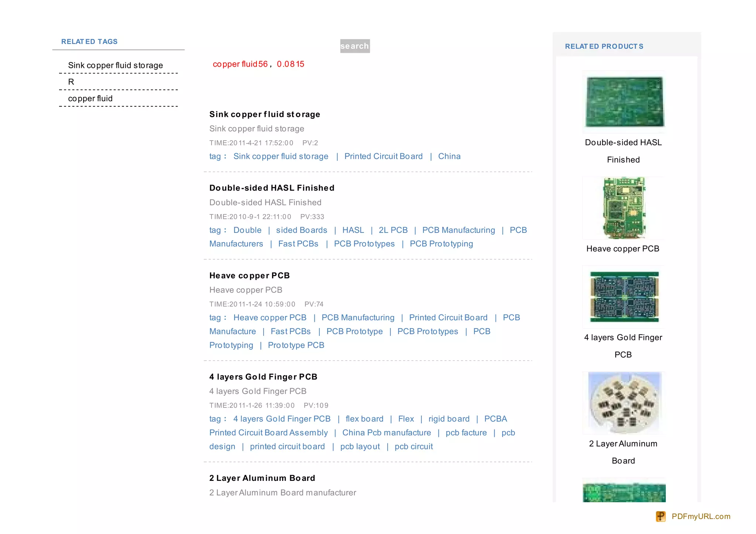Screen dimensions: 756x534
Task: Select the 'R' related tag
Action: point(71,82)
